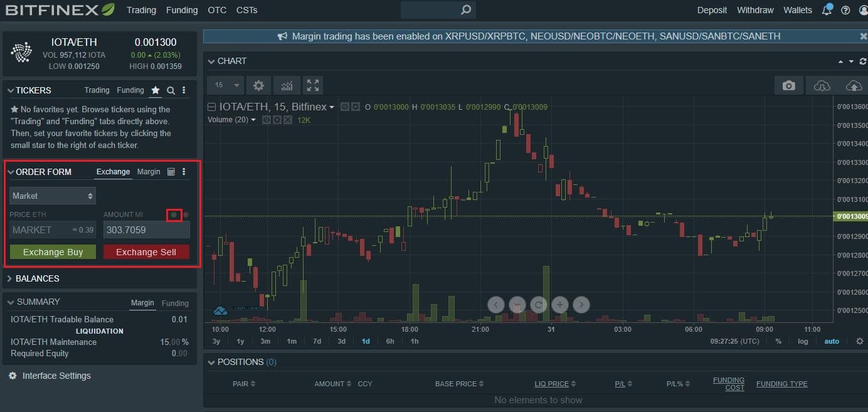Toggle the red dot above amount field
868x412 pixels.
(x=186, y=215)
